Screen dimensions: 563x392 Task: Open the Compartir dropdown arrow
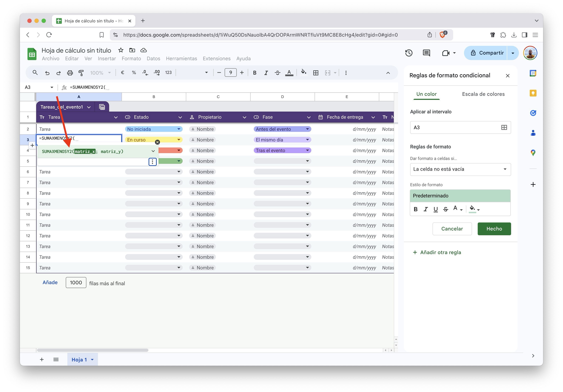[513, 53]
